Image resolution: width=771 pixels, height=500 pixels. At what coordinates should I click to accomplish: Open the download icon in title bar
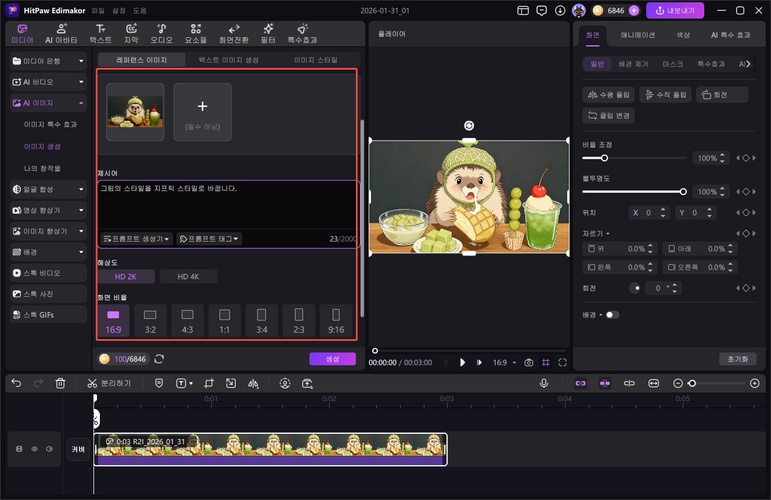pos(560,10)
